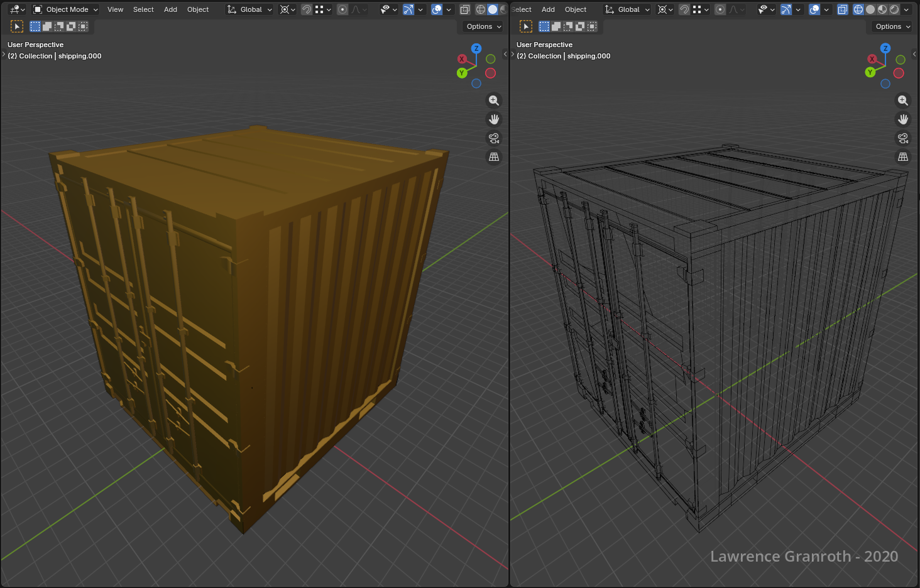The width and height of the screenshot is (920, 588).
Task: Click the Object menu in left viewport
Action: point(198,9)
